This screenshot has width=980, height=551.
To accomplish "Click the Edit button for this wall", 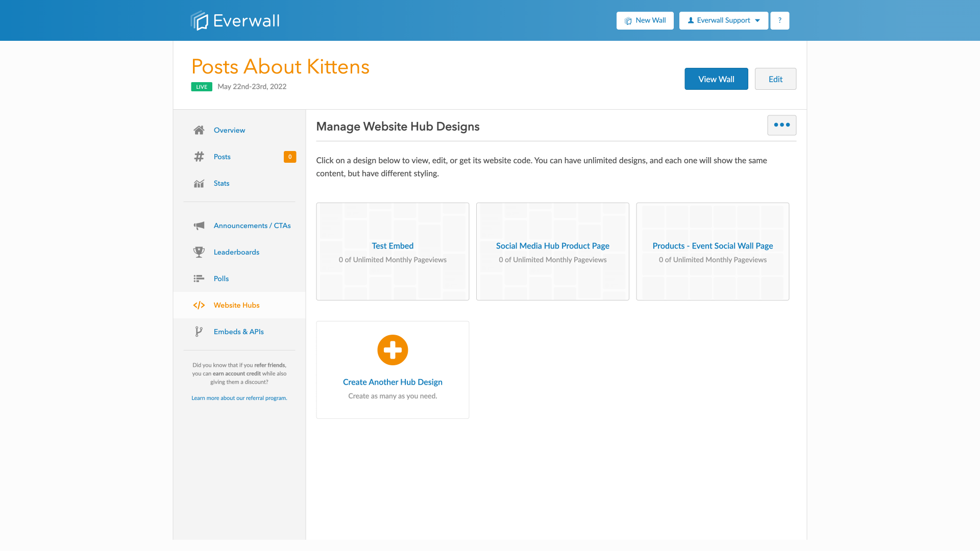I will (775, 79).
